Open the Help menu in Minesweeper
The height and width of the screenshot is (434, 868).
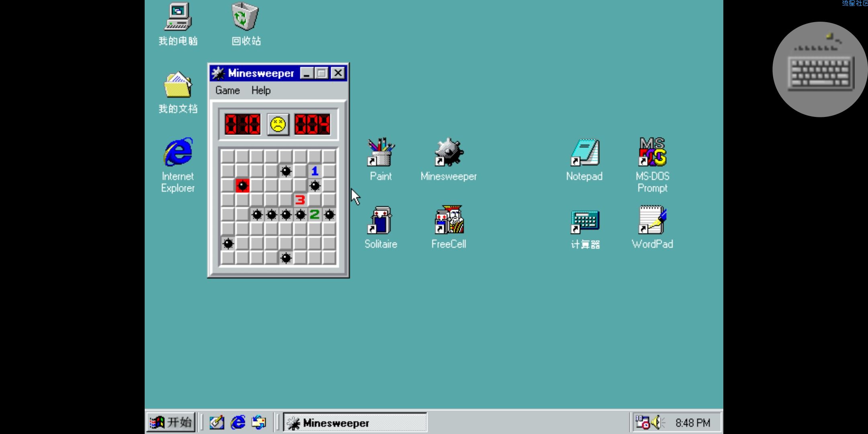(x=261, y=90)
